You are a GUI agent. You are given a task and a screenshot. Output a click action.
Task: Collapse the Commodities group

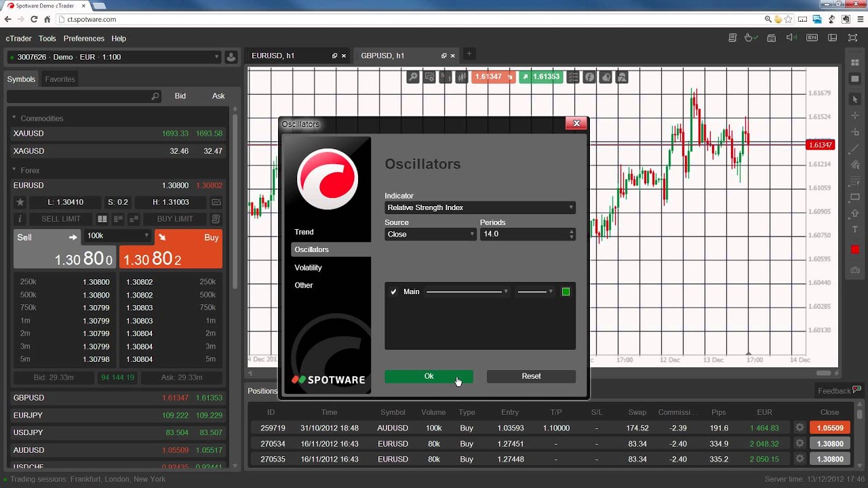point(14,118)
